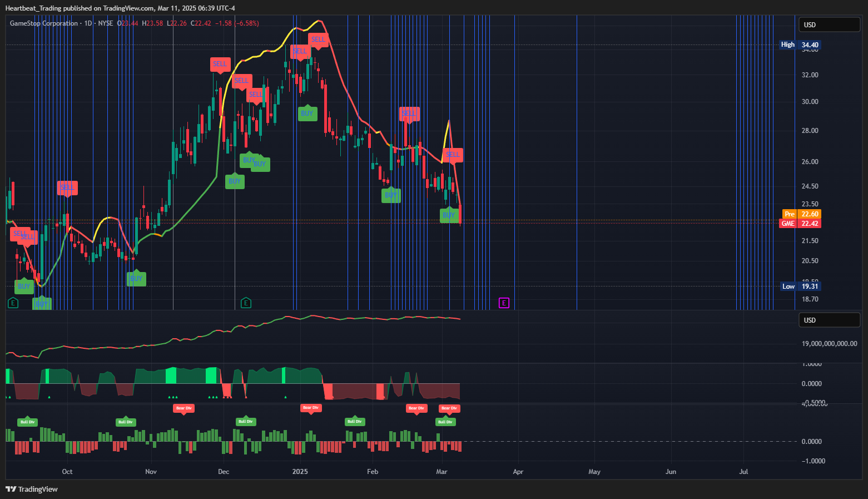Click the High 34.40 price label
Image resolution: width=868 pixels, height=499 pixels.
800,45
